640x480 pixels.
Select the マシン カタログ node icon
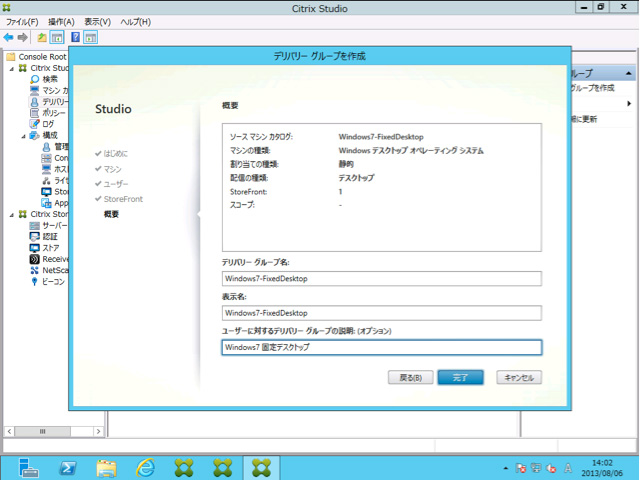pyautogui.click(x=35, y=91)
